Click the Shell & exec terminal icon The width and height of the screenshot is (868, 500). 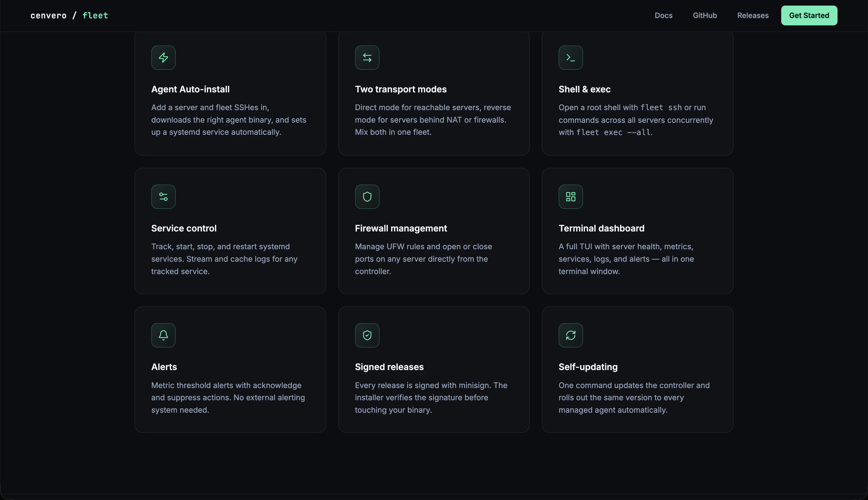point(571,57)
